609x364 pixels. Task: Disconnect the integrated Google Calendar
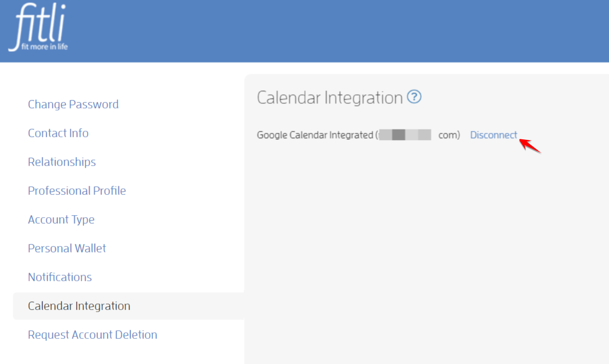click(494, 135)
